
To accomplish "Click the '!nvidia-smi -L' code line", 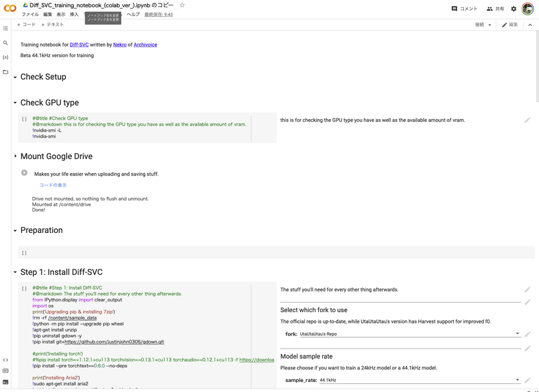I will tap(47, 130).
